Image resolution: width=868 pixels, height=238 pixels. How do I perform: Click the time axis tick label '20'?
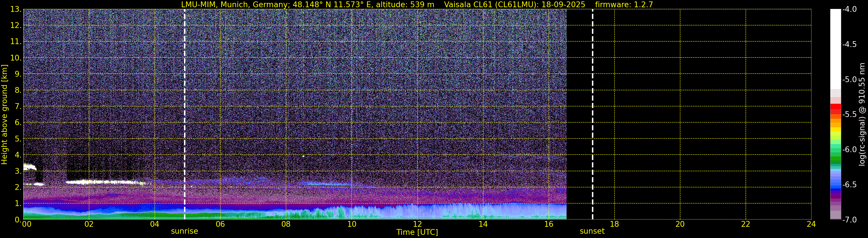(680, 224)
